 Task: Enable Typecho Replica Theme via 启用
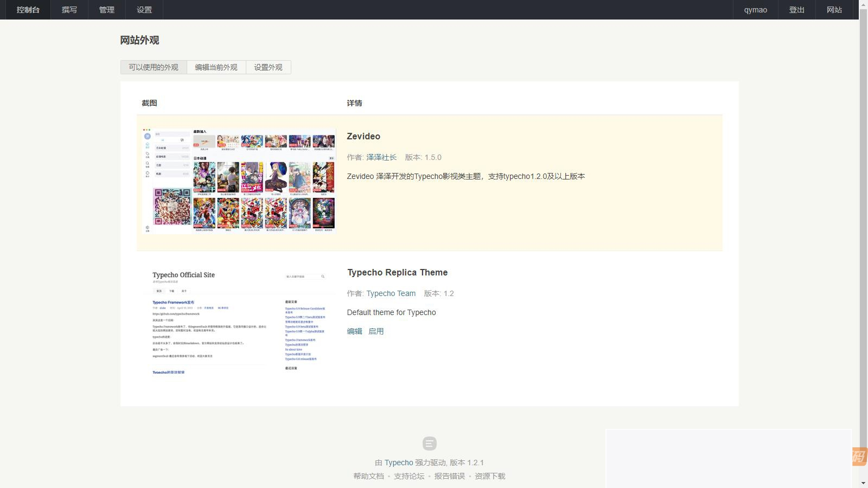[376, 331]
